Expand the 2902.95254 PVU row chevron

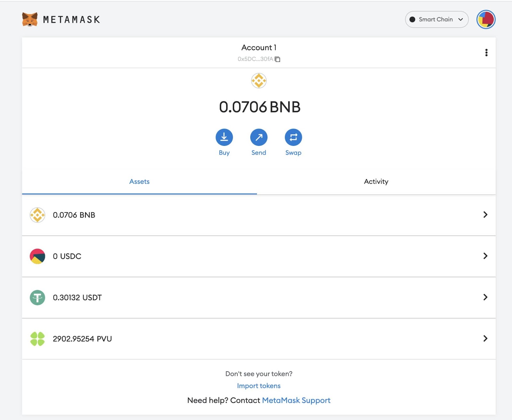tap(485, 338)
